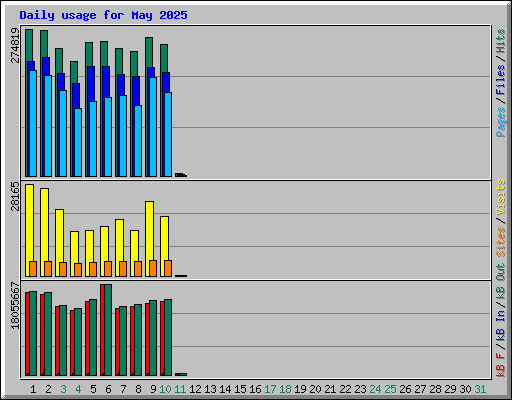Image resolution: width=512 pixels, height=400 pixels.
Task: Click day 22 on the date axis
Action: (345, 389)
